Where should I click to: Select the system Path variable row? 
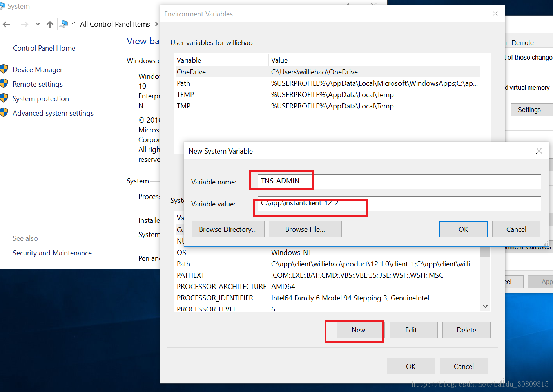pos(327,264)
